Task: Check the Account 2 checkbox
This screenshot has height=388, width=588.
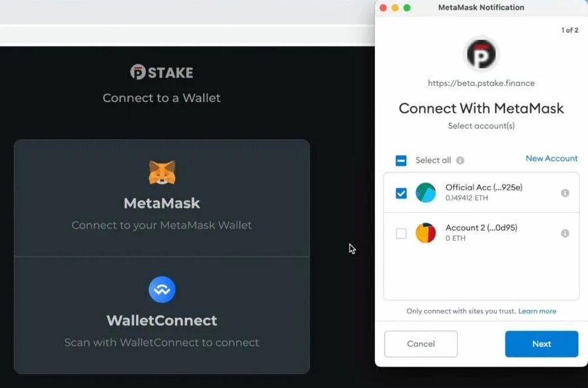Action: pos(401,233)
